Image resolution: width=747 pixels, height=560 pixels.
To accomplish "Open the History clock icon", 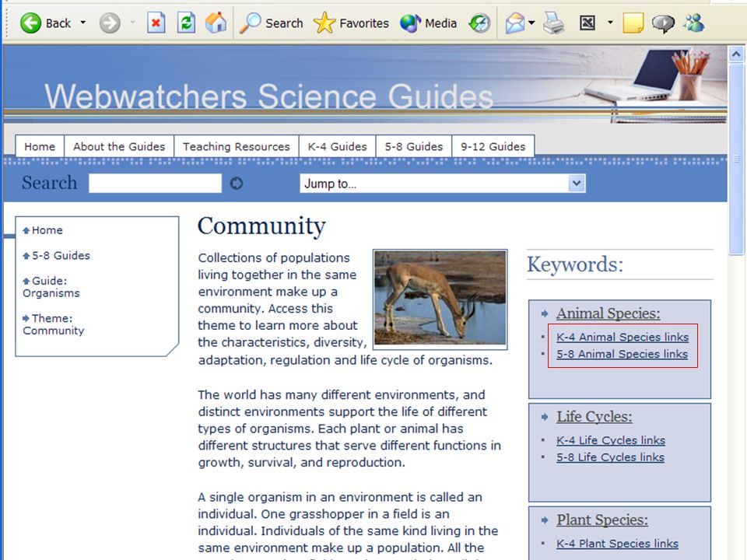I will click(x=479, y=23).
